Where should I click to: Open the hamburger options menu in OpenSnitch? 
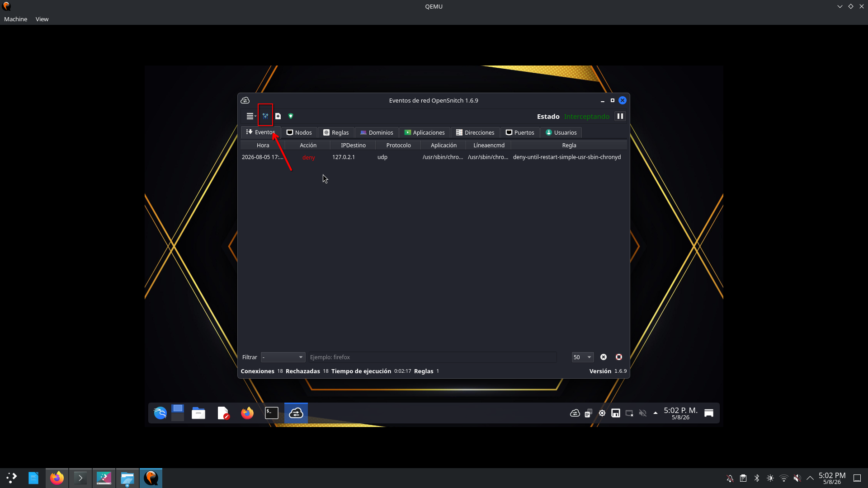pos(251,116)
